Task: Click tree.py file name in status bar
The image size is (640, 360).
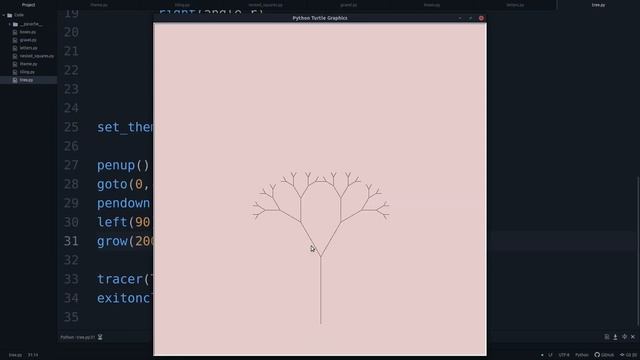Action: coord(16,355)
